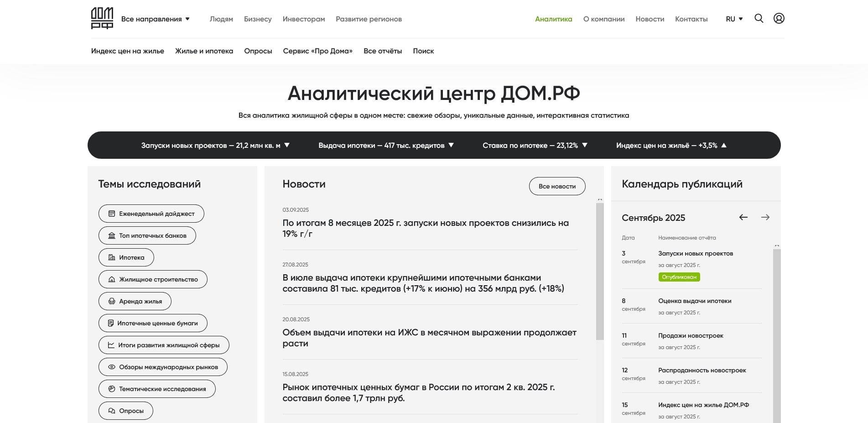
Task: Select the Аренда жилья topic icon
Action: coord(111,301)
